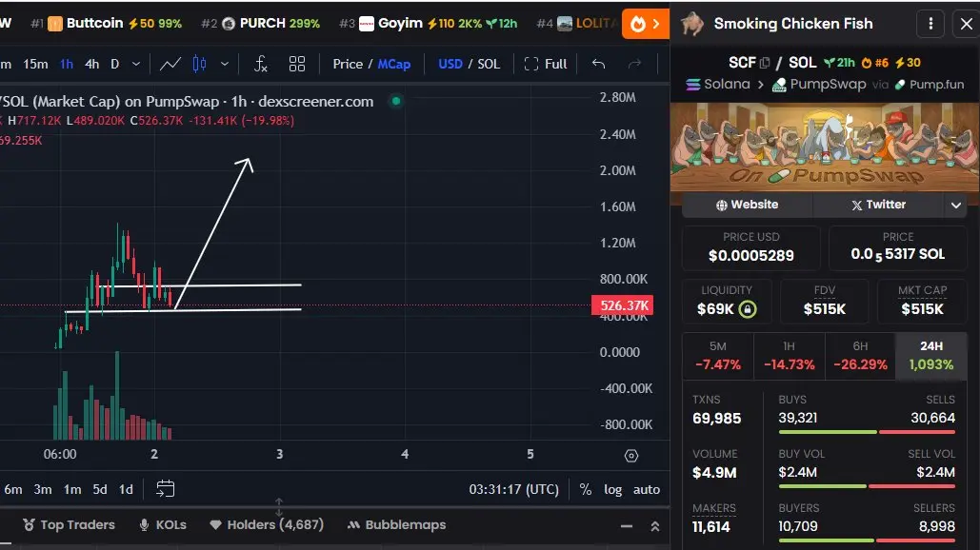Click the locked liquidity icon
The image size is (980, 550).
point(747,309)
